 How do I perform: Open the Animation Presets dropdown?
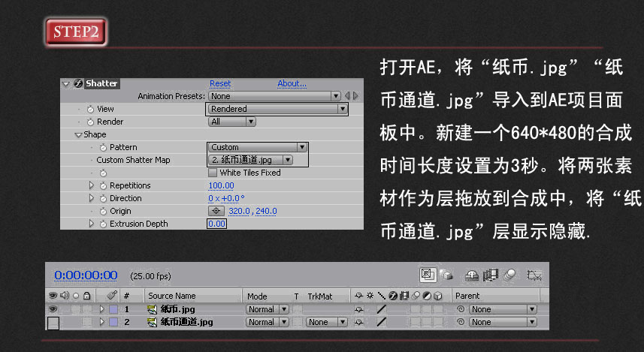pos(274,96)
